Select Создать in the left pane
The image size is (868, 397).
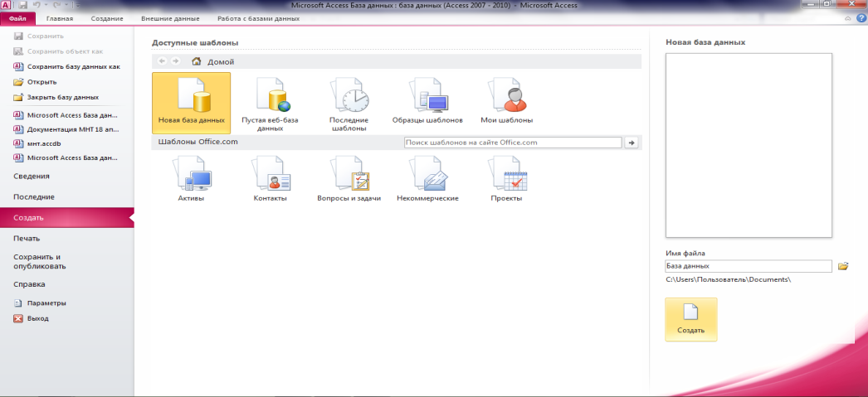pyautogui.click(x=66, y=218)
